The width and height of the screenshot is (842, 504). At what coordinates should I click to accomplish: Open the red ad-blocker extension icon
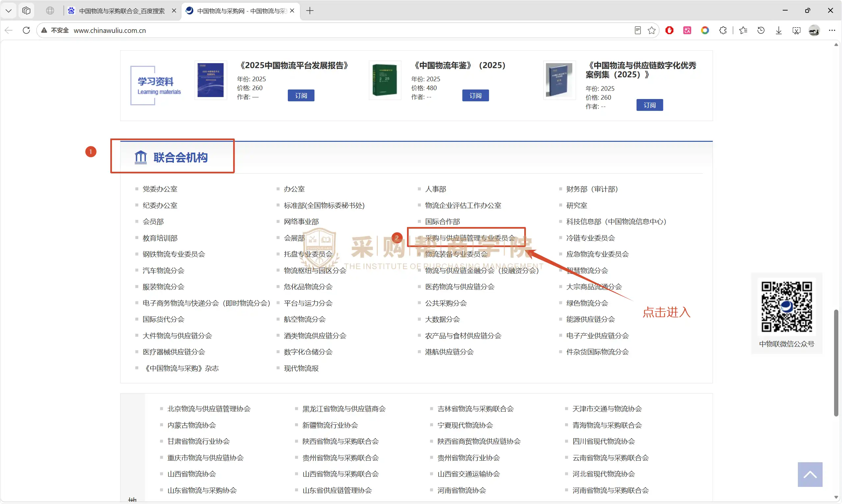coord(669,30)
